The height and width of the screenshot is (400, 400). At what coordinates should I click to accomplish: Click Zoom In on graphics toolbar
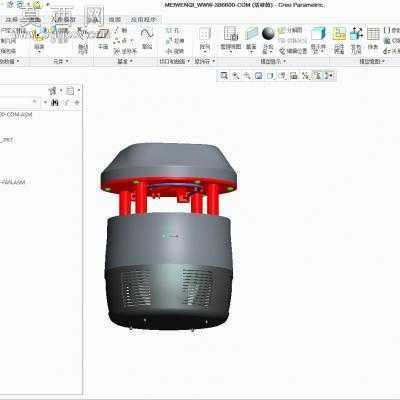236,76
